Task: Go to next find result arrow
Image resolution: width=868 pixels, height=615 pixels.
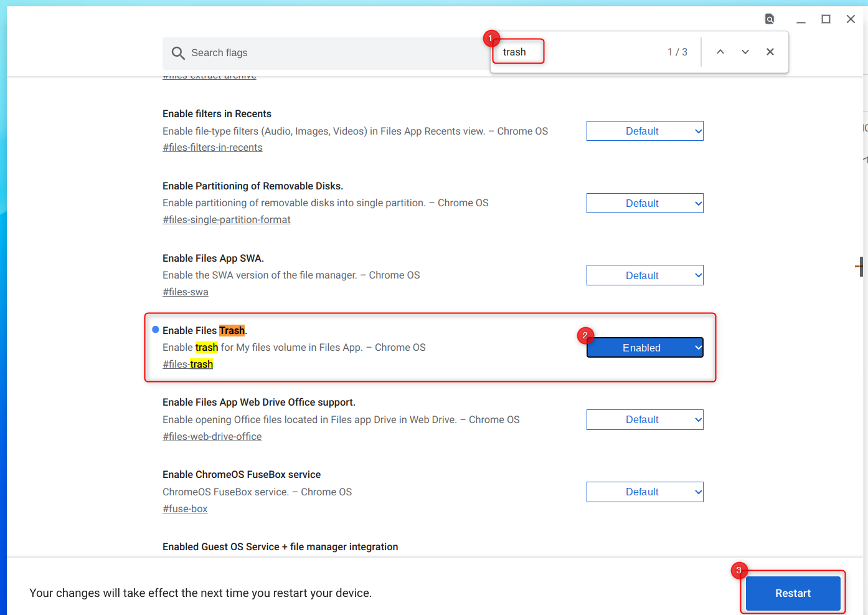Action: pos(745,52)
